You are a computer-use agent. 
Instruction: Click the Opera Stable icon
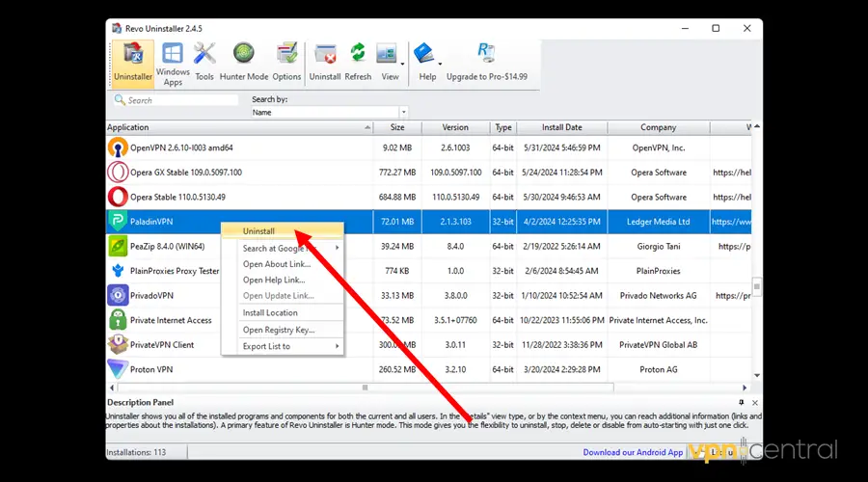pyautogui.click(x=118, y=197)
